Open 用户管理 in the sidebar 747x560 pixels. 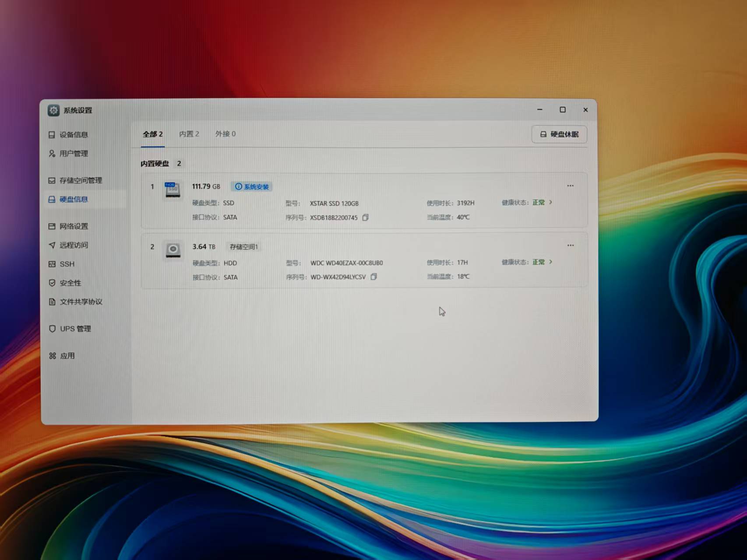click(x=68, y=153)
